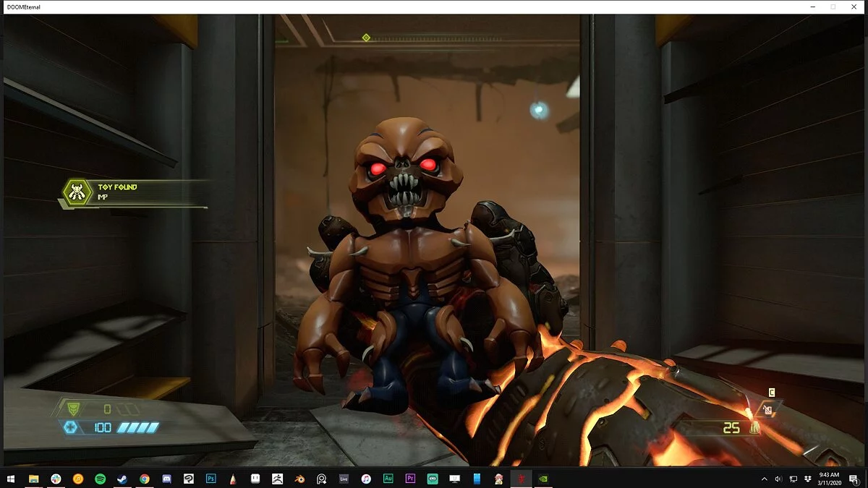This screenshot has height=488, width=868.
Task: Click the pencil app taskbar icon
Action: (233, 479)
